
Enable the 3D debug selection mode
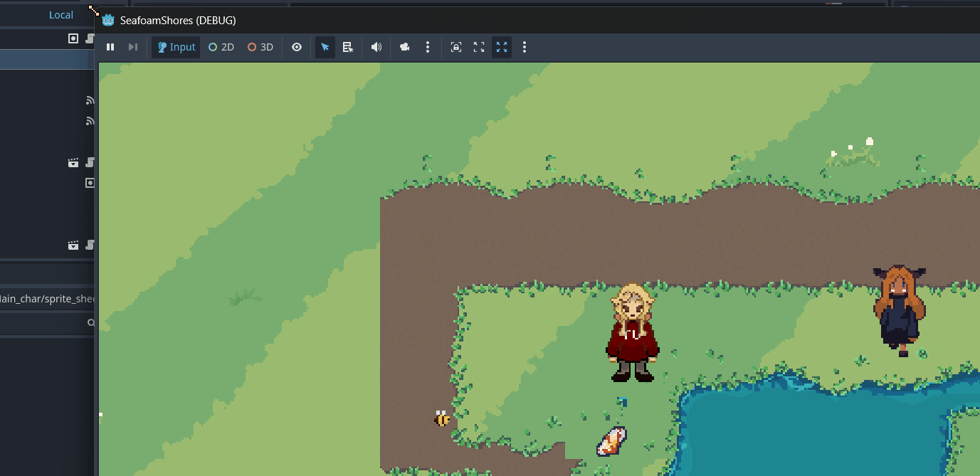[260, 47]
